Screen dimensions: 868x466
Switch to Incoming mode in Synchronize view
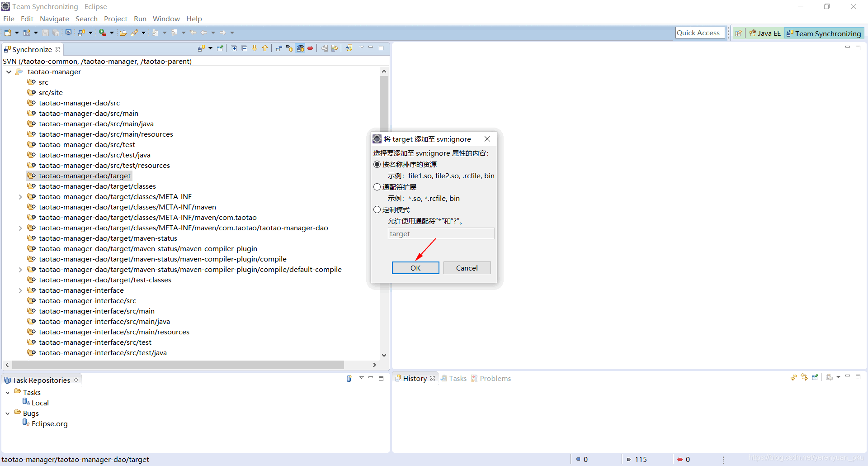[x=279, y=48]
